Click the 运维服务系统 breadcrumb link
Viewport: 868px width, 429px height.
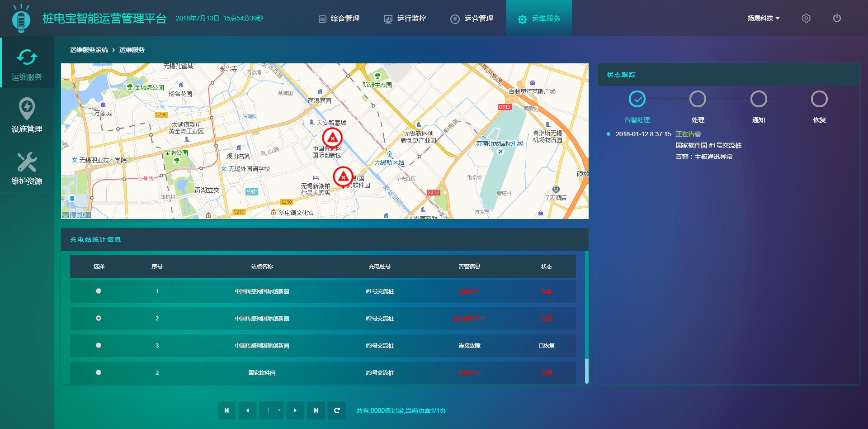pos(89,50)
